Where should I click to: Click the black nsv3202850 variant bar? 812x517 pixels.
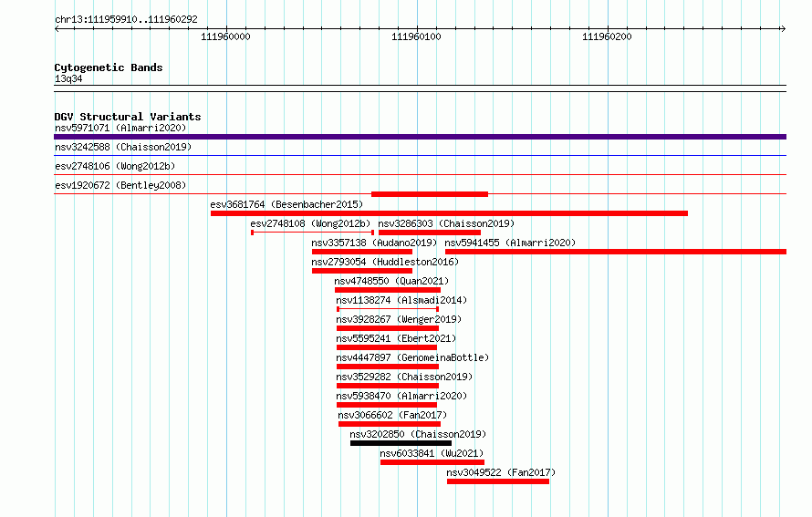tap(401, 443)
